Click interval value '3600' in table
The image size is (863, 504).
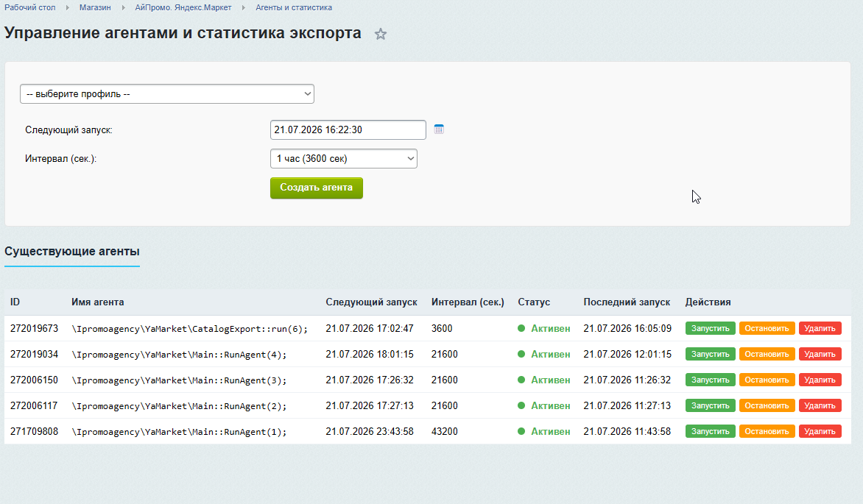click(x=442, y=328)
